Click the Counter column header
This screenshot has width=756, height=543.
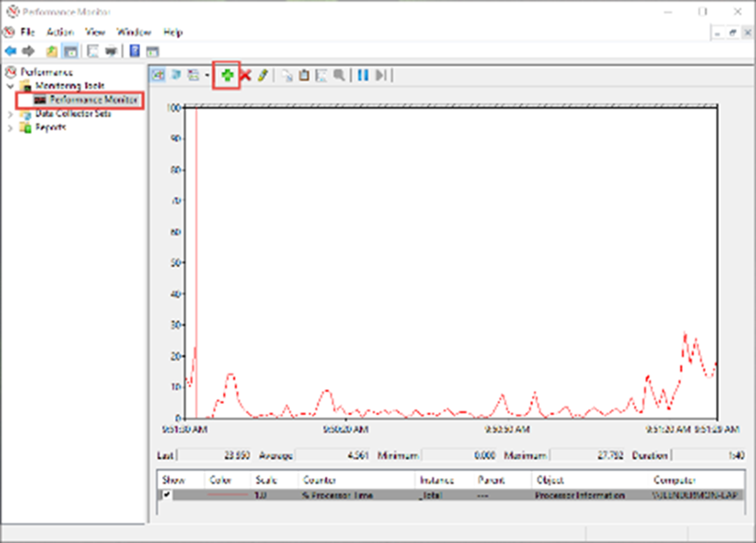[320, 480]
